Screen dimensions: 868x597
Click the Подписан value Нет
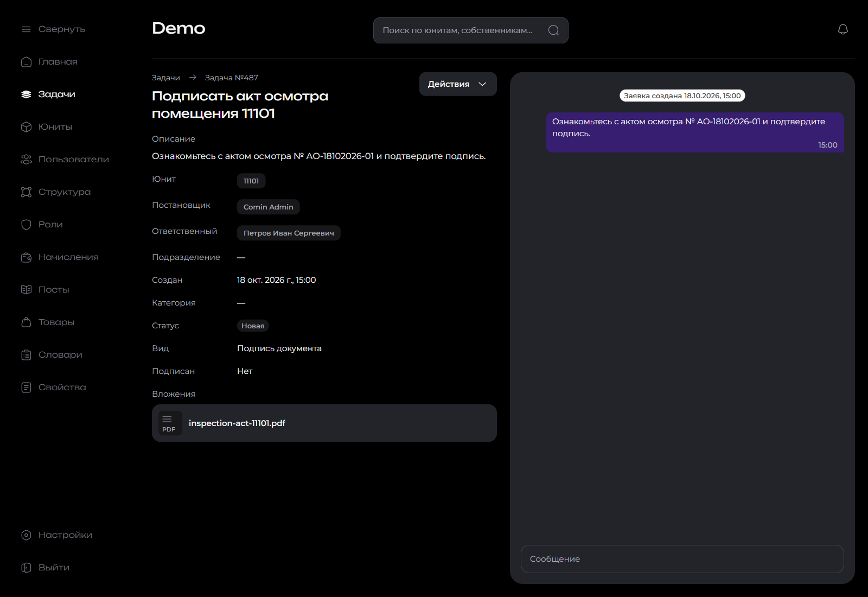click(x=245, y=371)
